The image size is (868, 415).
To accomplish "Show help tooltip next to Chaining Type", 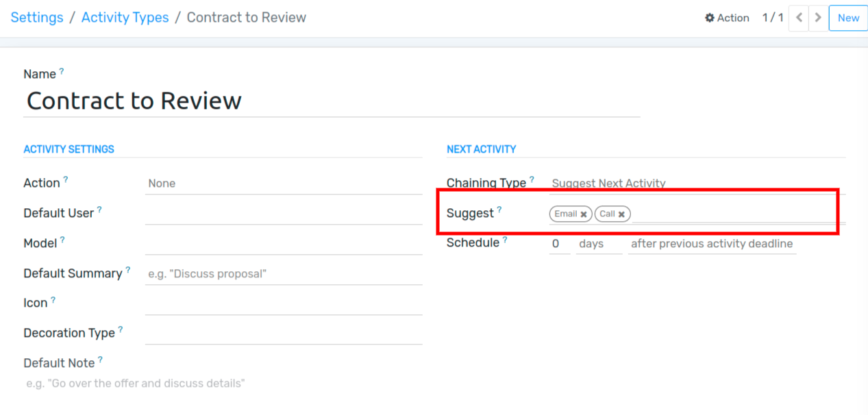I will tap(532, 179).
